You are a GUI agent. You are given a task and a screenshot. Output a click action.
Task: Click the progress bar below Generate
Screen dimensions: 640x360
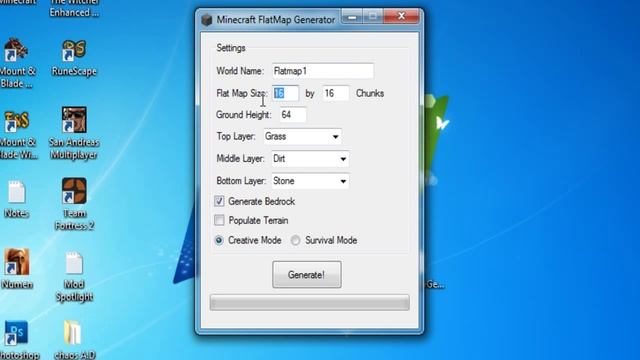pyautogui.click(x=309, y=302)
